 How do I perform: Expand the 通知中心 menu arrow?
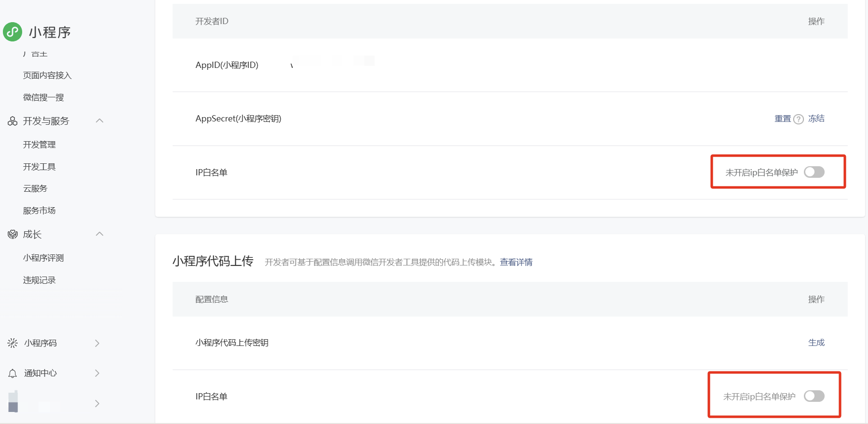pyautogui.click(x=97, y=373)
